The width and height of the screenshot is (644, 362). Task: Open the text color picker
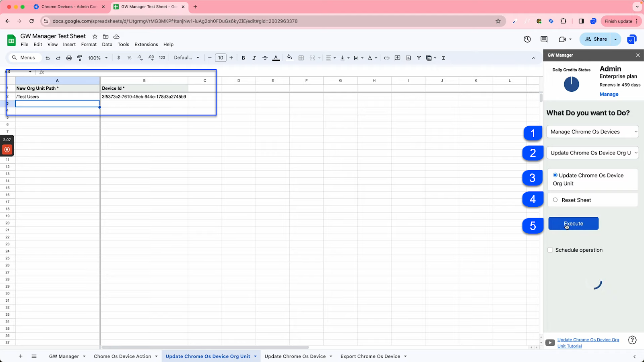pos(276,58)
